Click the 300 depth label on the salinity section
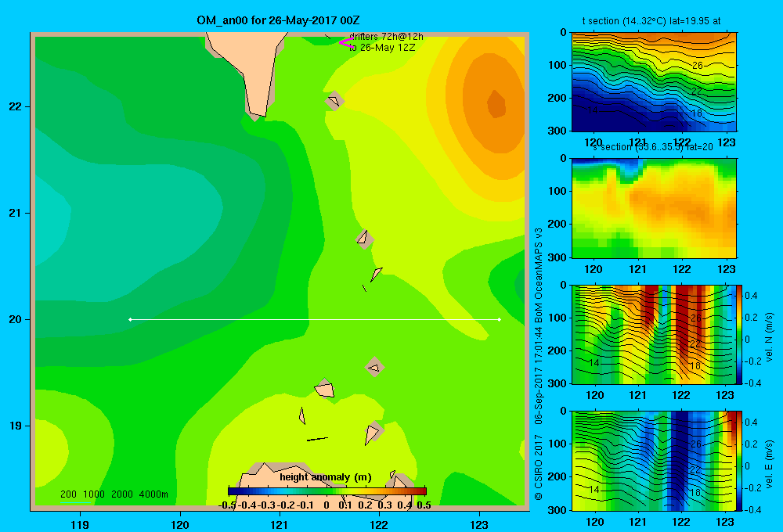783x532 pixels. (557, 257)
